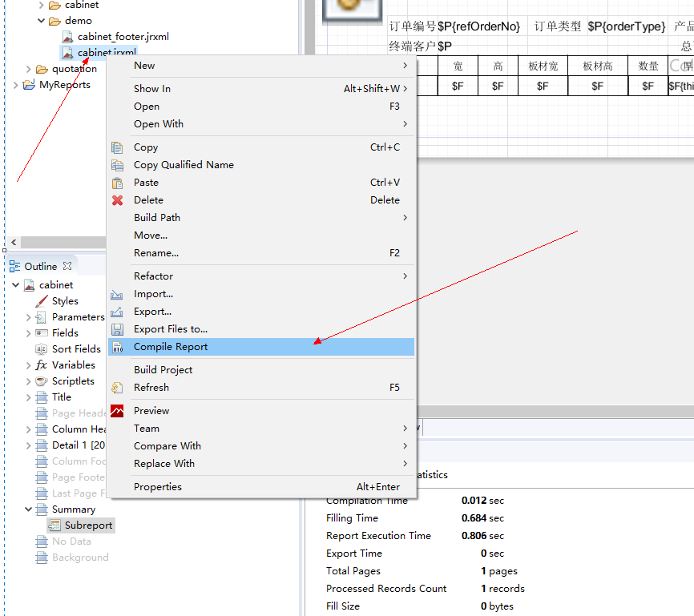The width and height of the screenshot is (694, 616).
Task: Click the Preview red chart icon
Action: (x=117, y=411)
